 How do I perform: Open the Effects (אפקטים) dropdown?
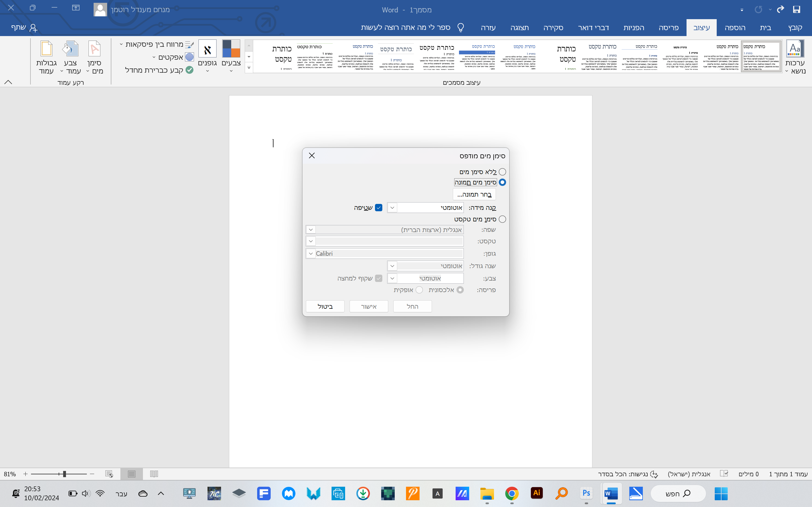coord(171,57)
